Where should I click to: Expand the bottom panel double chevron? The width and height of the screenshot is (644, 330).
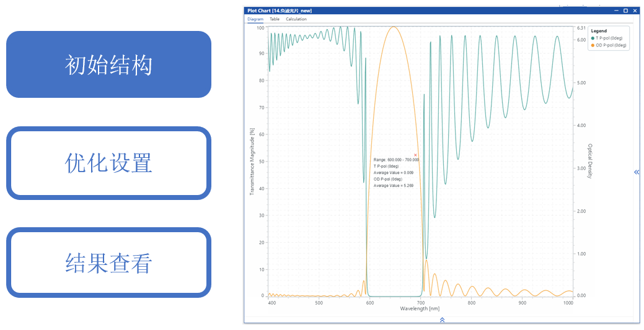pos(442,319)
